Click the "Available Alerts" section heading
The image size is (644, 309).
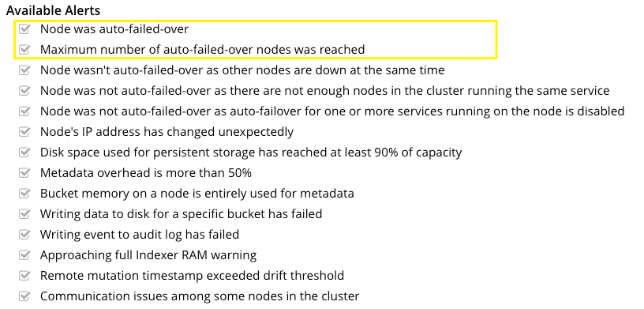[x=54, y=9]
